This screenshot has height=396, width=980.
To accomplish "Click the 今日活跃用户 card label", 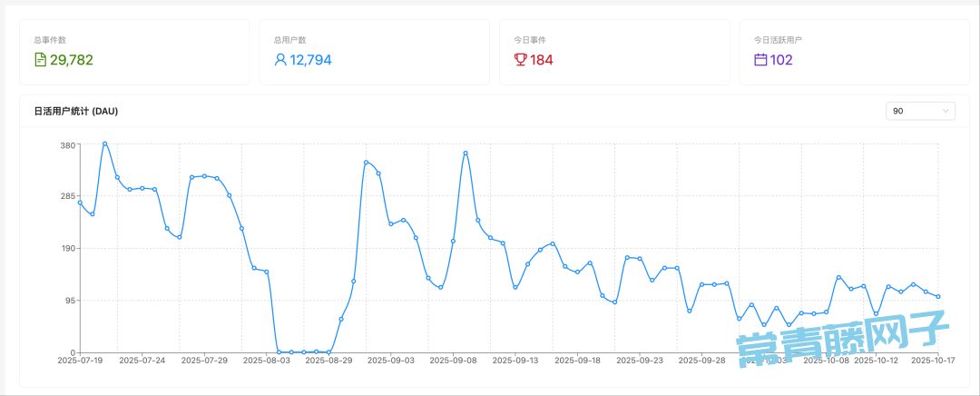I will coord(778,40).
